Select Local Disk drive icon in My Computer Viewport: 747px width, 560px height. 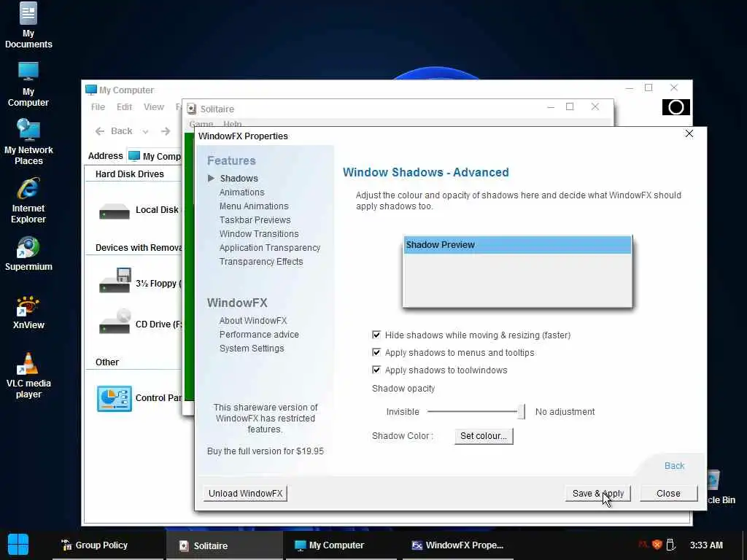click(x=115, y=211)
